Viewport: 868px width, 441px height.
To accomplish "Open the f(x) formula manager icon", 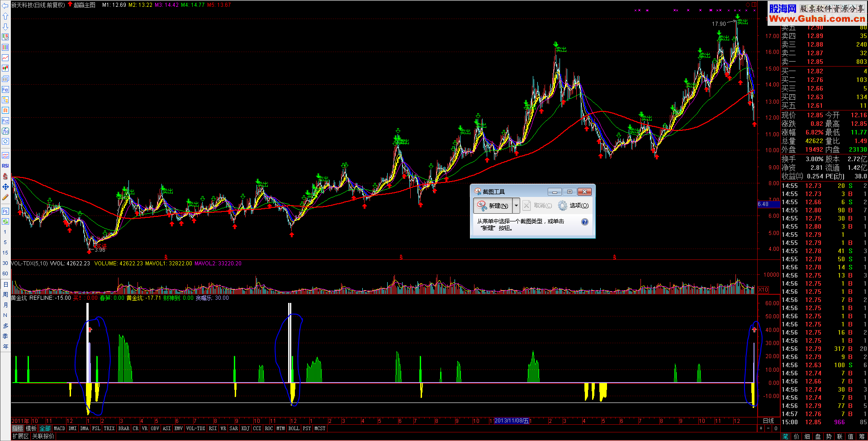I will point(5,131).
